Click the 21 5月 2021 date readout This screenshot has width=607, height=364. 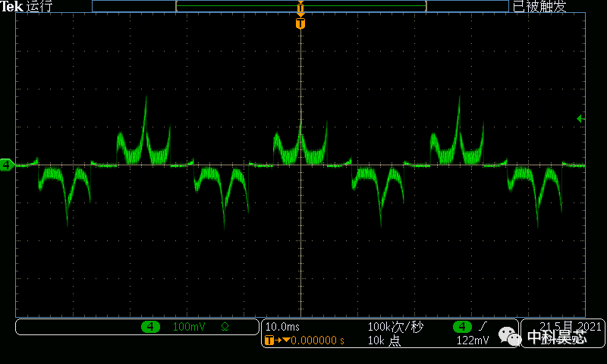click(x=571, y=327)
